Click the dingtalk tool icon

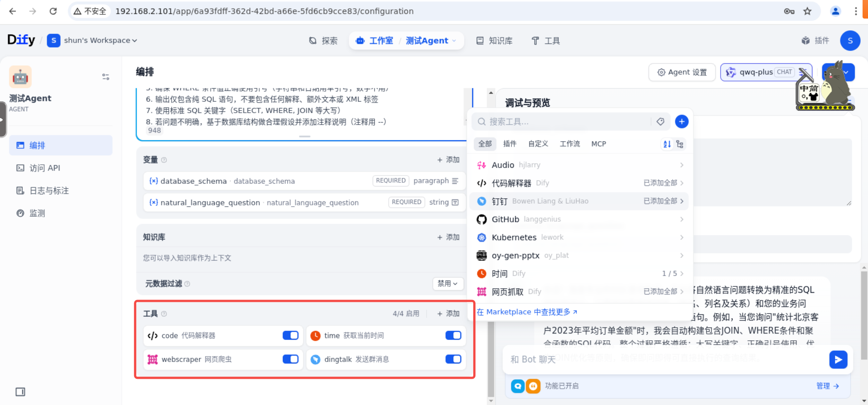coord(315,359)
